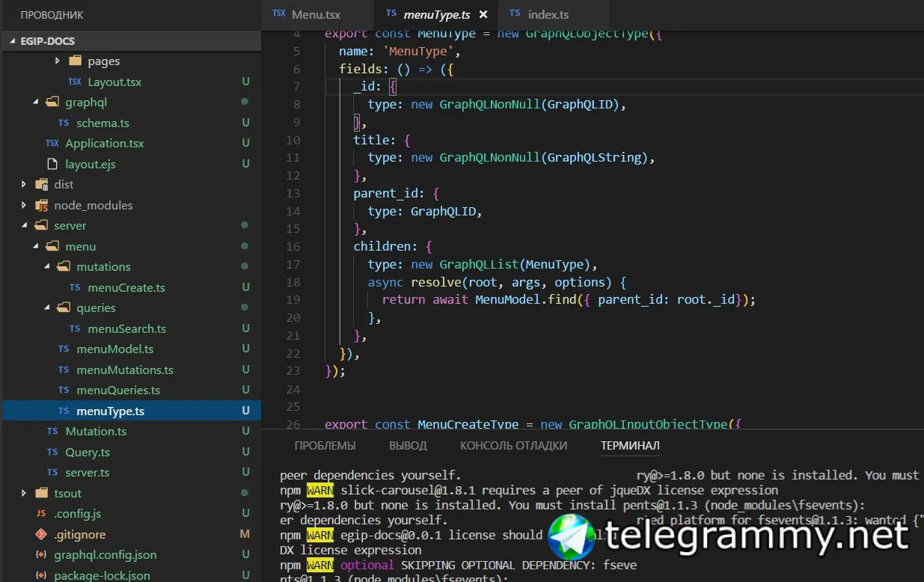
Task: Click the ПРОВОДНИК explorer header
Action: (52, 15)
